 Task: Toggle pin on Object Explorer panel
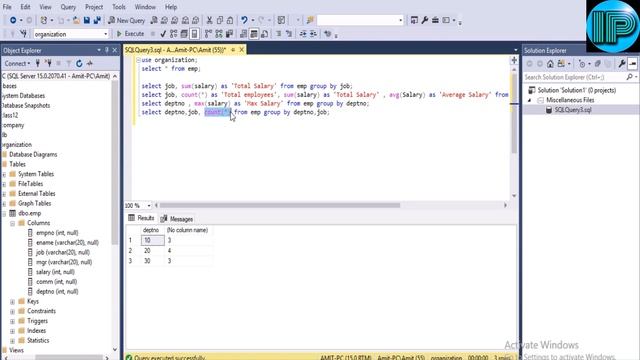tap(107, 50)
